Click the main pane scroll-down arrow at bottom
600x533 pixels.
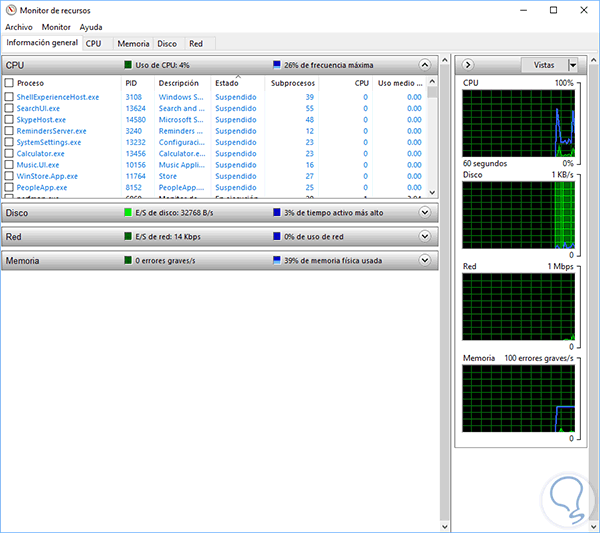coord(444,526)
